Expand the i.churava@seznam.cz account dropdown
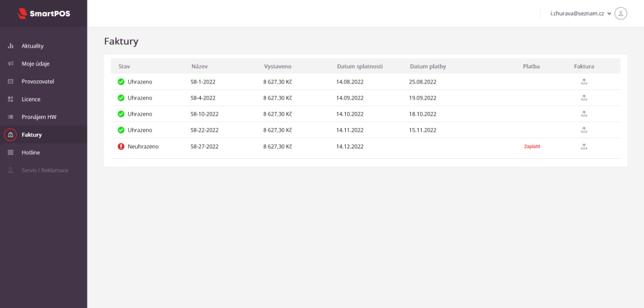This screenshot has width=644, height=308. (x=609, y=14)
